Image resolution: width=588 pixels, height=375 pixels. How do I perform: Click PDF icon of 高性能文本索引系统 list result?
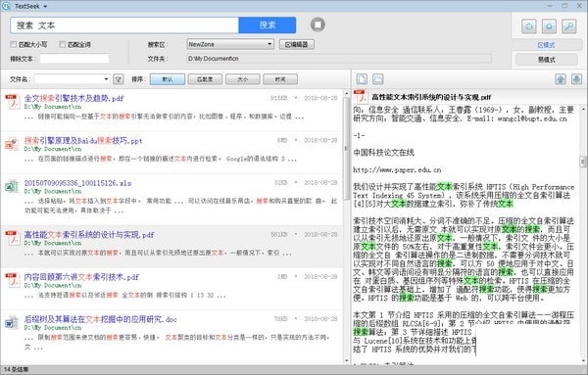(x=13, y=238)
